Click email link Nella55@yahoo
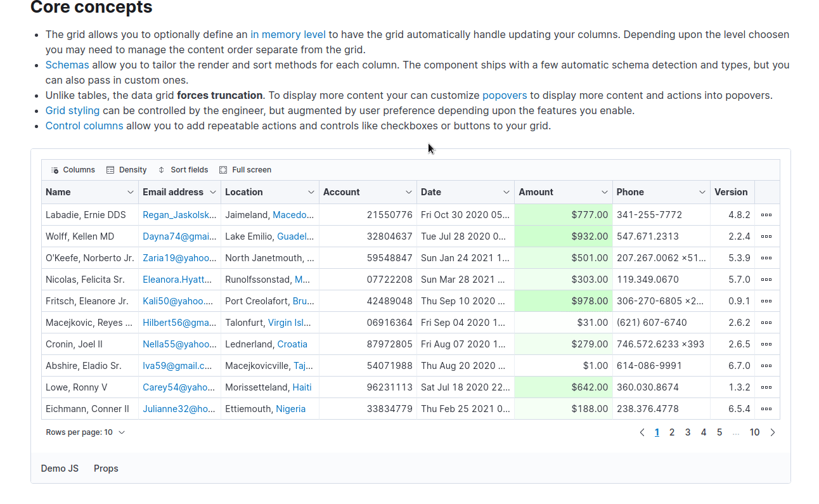Viewport: 819px width, 504px height. click(x=179, y=344)
